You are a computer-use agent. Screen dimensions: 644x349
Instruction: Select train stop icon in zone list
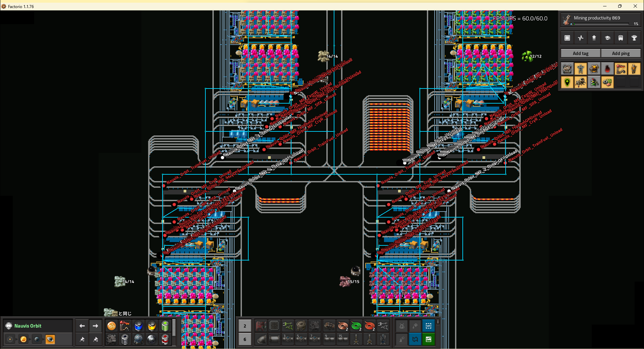pos(125,326)
